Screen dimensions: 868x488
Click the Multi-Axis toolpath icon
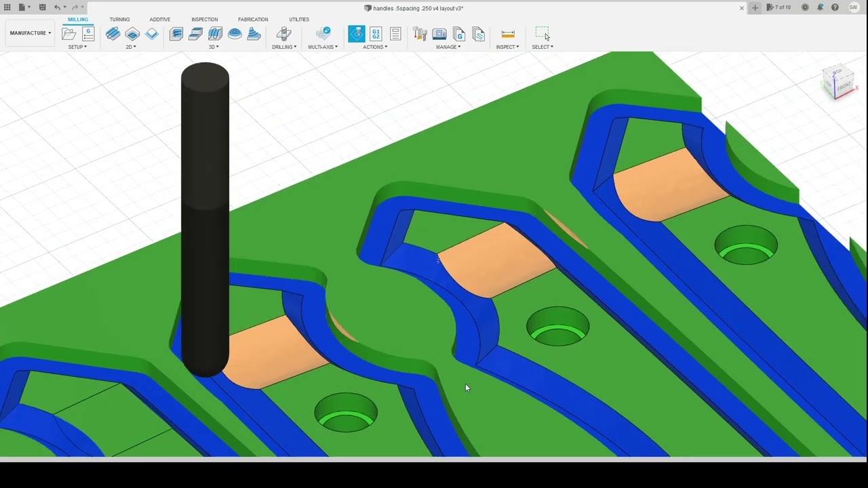coord(323,34)
